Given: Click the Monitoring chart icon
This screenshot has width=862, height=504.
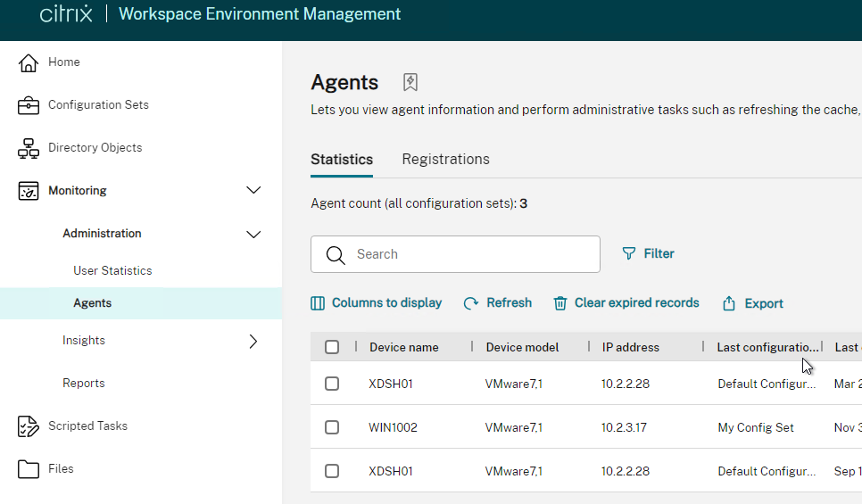Looking at the screenshot, I should (x=28, y=191).
